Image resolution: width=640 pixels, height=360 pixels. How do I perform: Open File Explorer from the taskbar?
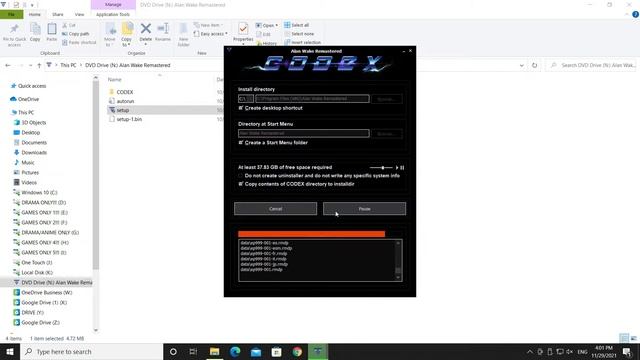coord(214,352)
